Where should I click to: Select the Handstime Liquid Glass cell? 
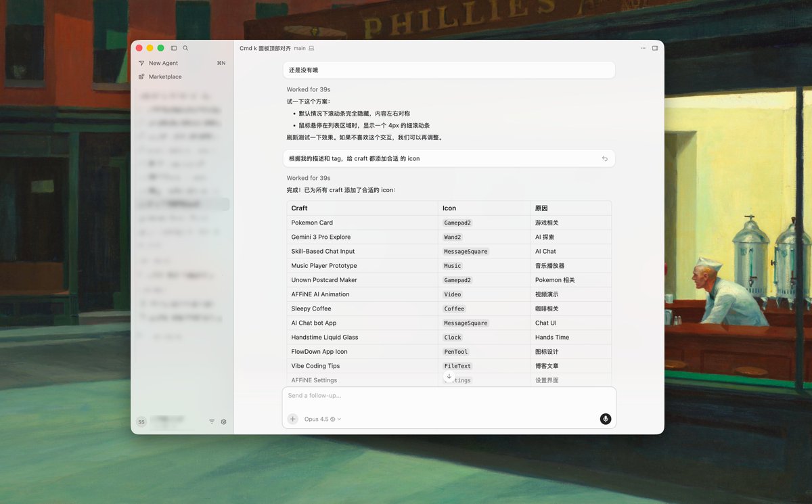pyautogui.click(x=362, y=337)
